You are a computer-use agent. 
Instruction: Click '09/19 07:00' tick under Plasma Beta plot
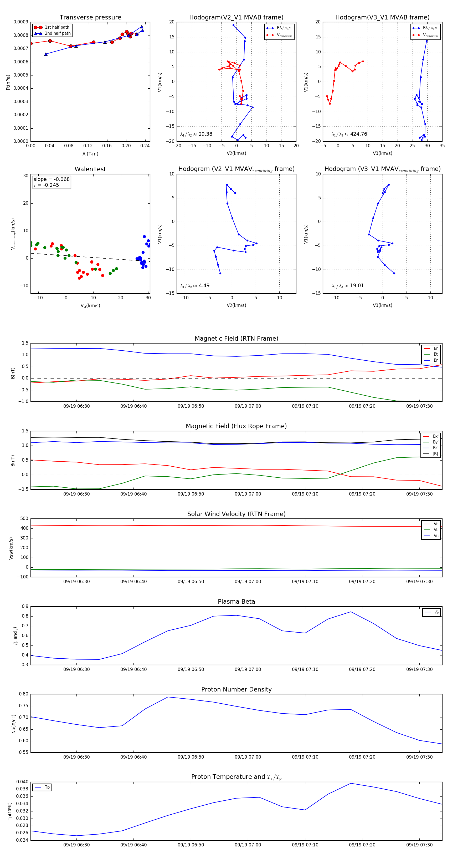pos(248,669)
